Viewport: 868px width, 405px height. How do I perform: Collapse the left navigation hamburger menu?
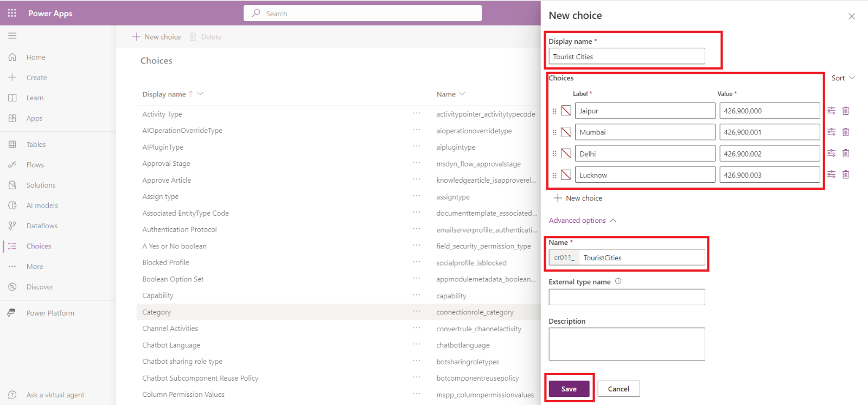(12, 36)
